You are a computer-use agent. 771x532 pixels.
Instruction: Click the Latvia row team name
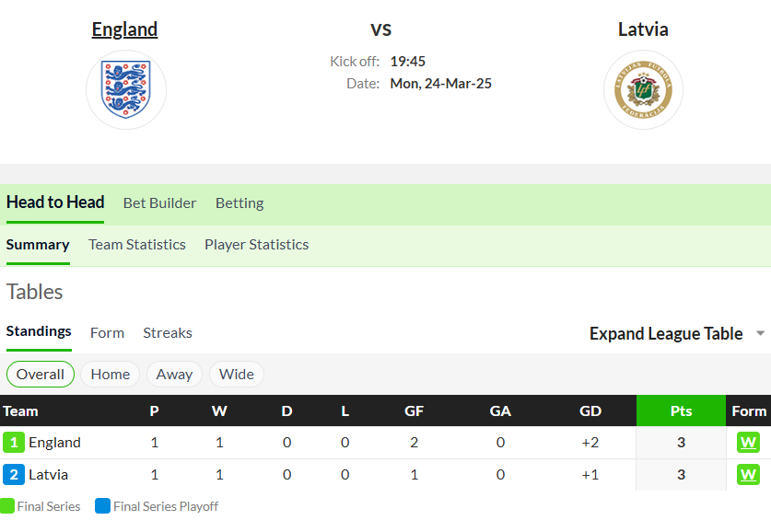coord(48,475)
